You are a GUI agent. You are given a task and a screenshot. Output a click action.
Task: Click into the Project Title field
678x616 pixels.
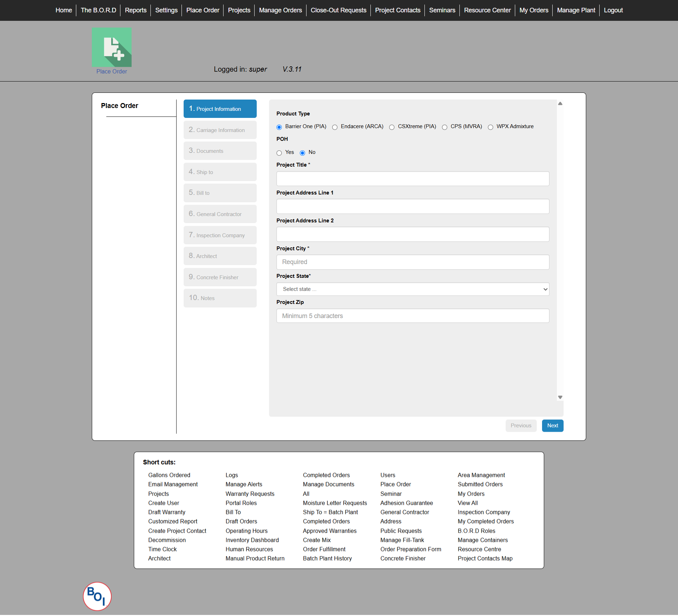(x=412, y=179)
